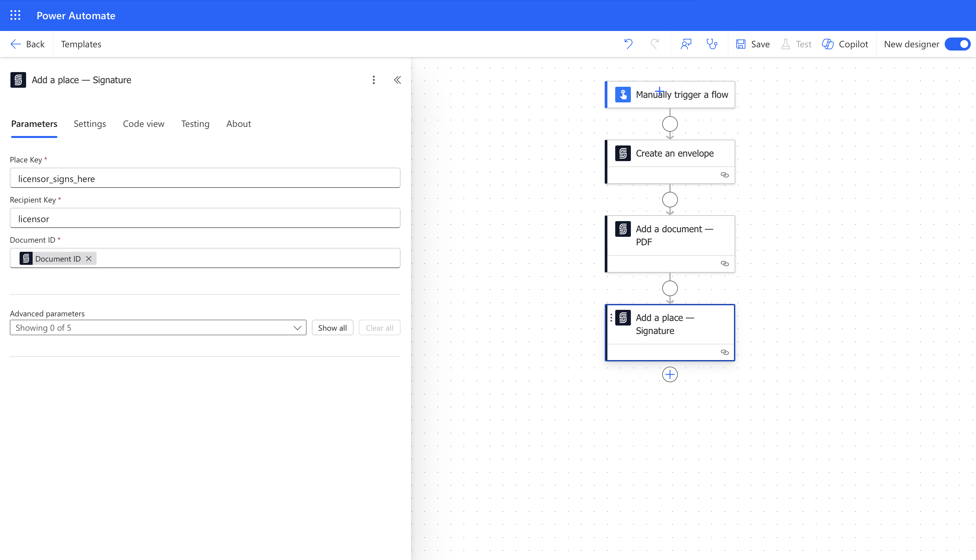Switch to the Settings tab

coord(90,124)
